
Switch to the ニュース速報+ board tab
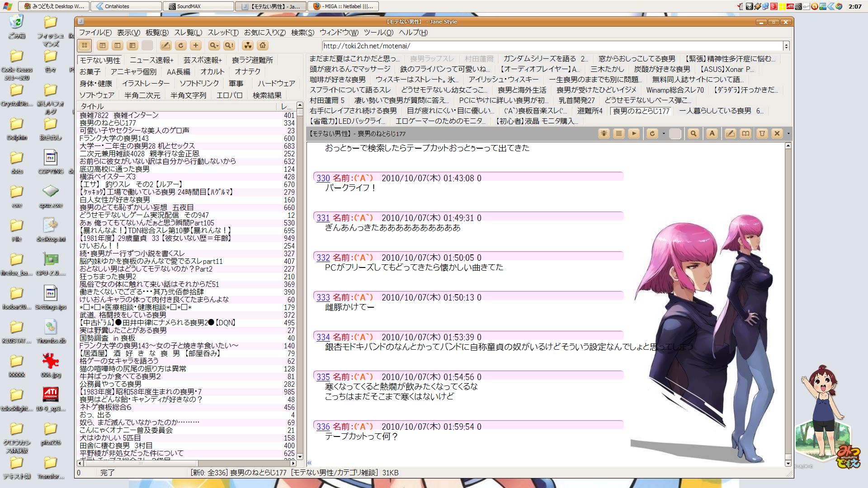(152, 60)
